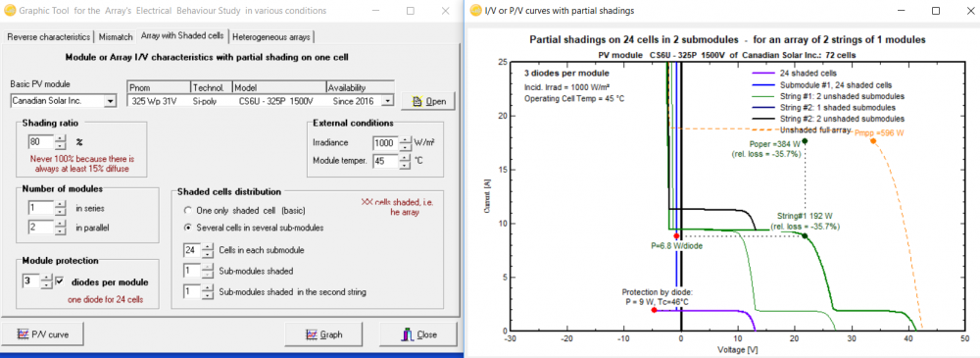Click the modules in series field
The image size is (980, 358).
(40, 207)
